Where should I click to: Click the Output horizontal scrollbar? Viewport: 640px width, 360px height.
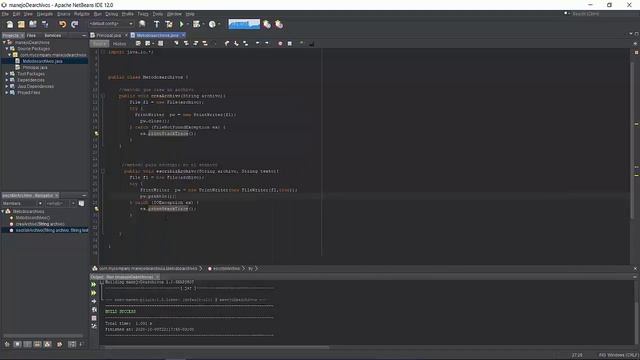216,348
